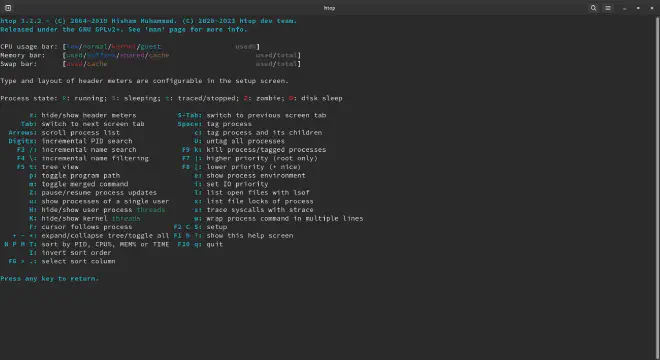Click 'higher priority (root only)' entry
This screenshot has height=360, width=660.
[x=262, y=158]
